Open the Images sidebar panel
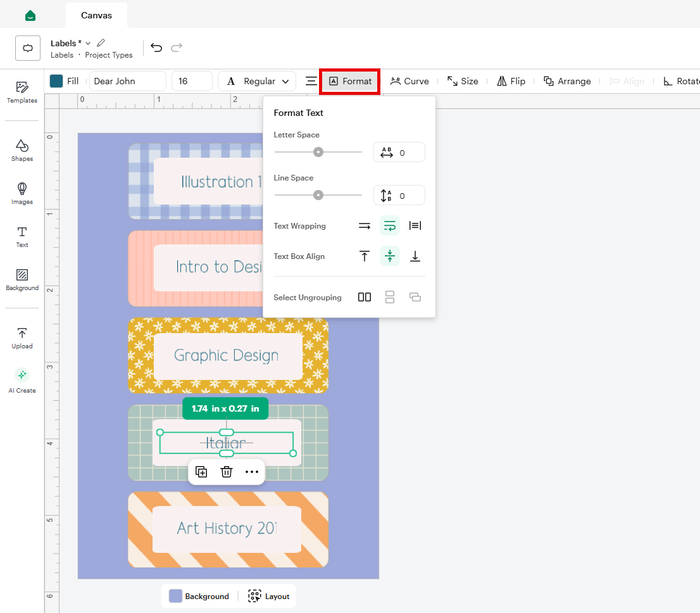The image size is (700, 613). click(x=22, y=194)
